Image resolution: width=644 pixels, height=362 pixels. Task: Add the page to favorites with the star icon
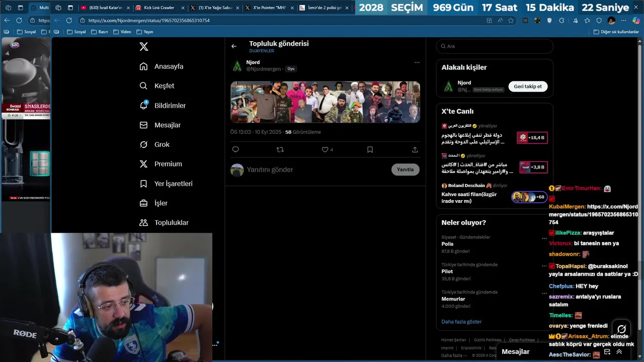[511, 21]
